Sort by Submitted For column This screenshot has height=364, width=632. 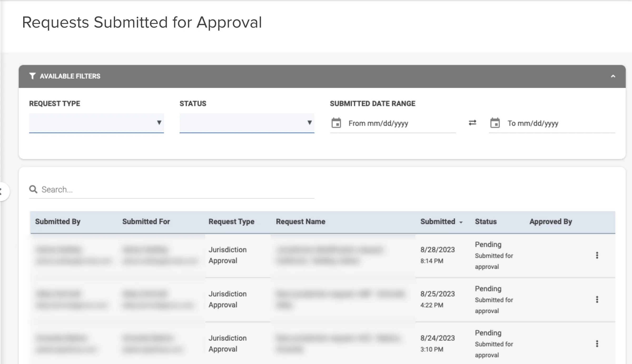coord(146,221)
